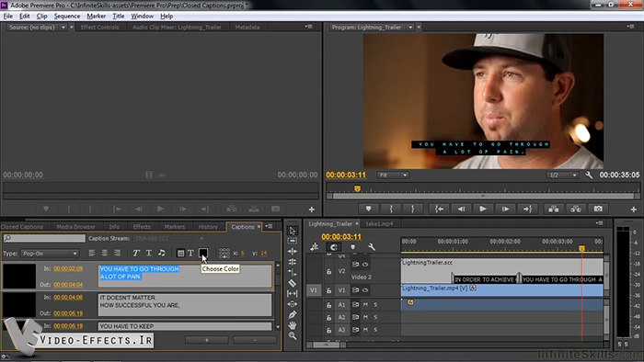644x362 pixels.
Task: Step back one frame in Program Monitor
Action: coord(461,209)
